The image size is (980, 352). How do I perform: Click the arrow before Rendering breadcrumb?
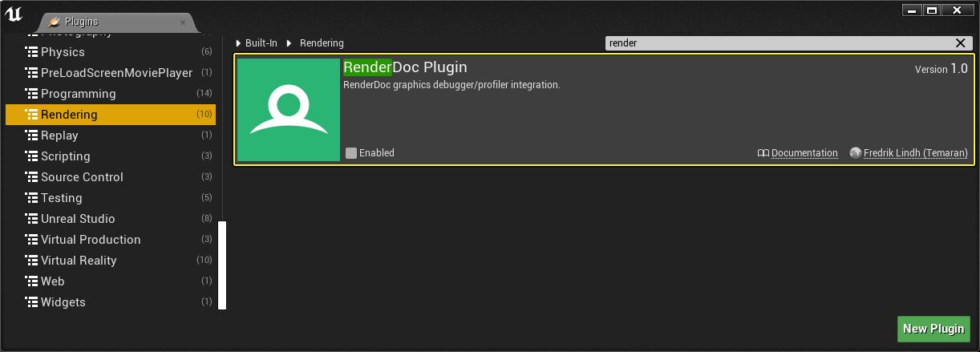point(290,43)
